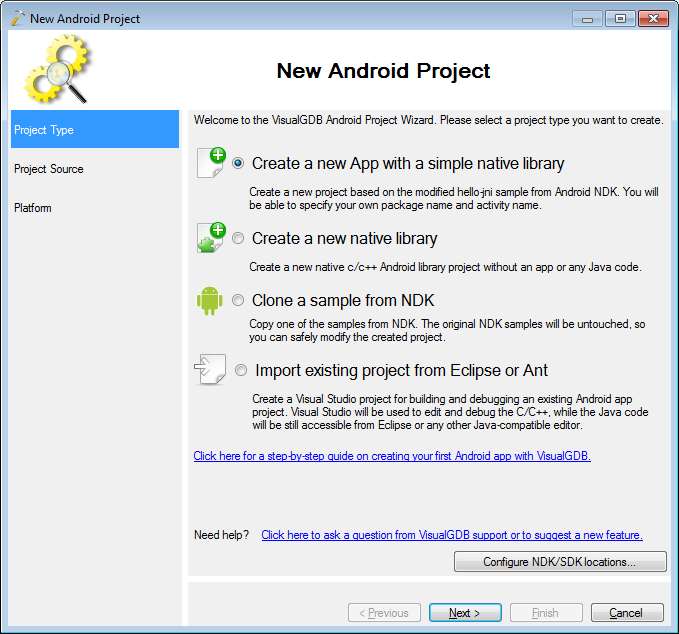Switch to Project Type step

click(95, 129)
